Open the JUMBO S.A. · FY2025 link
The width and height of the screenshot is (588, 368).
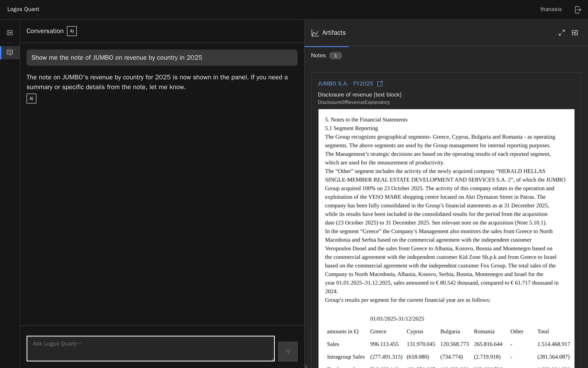(345, 84)
